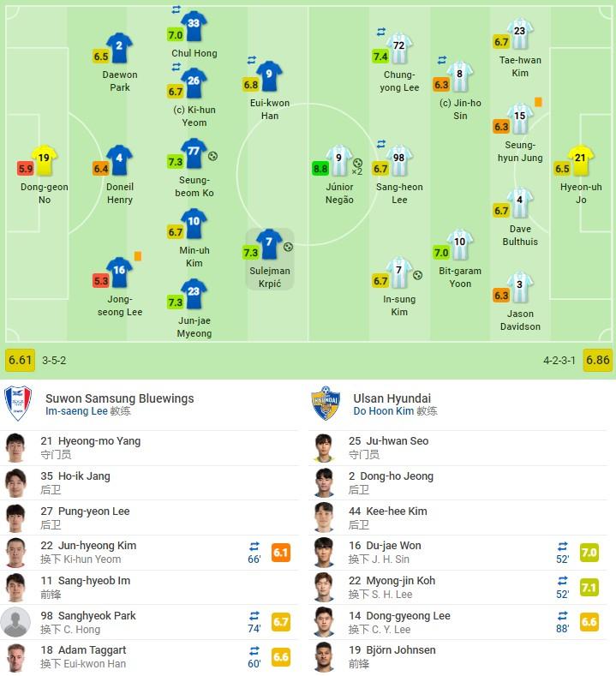Select goalkeeper Dong-geon No's yellow jersey
Viewport: 616px width, 676px height.
[x=45, y=159]
